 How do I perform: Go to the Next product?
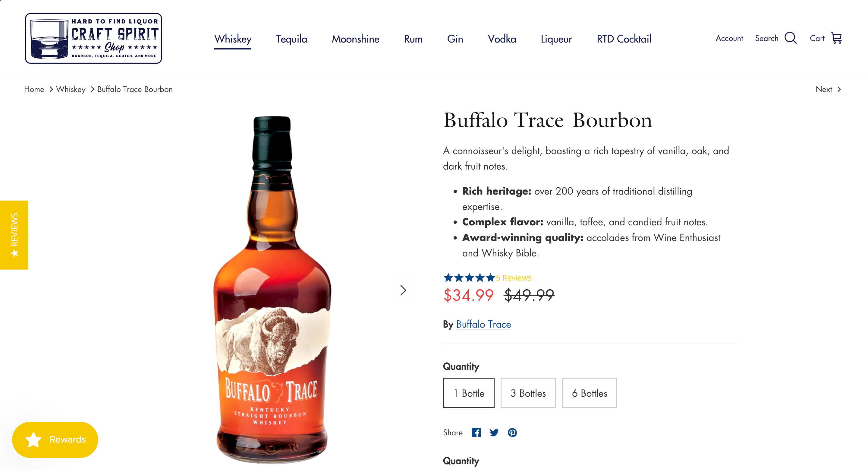point(828,89)
